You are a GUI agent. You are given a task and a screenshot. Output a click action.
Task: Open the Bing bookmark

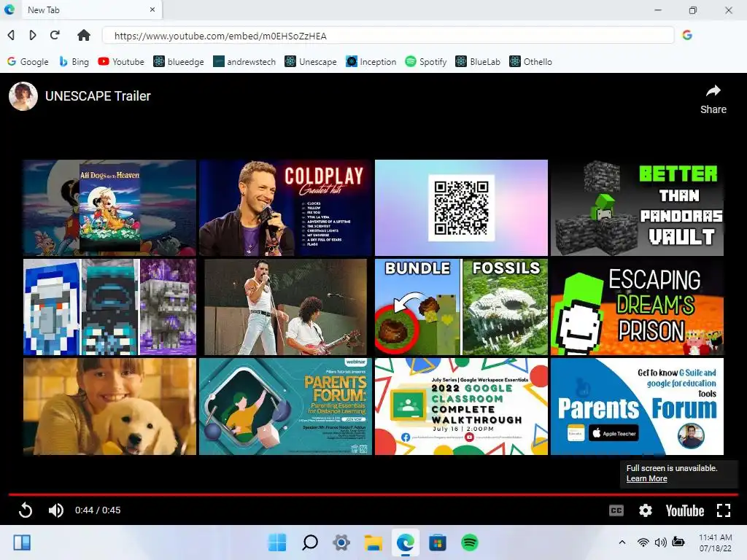click(x=74, y=61)
